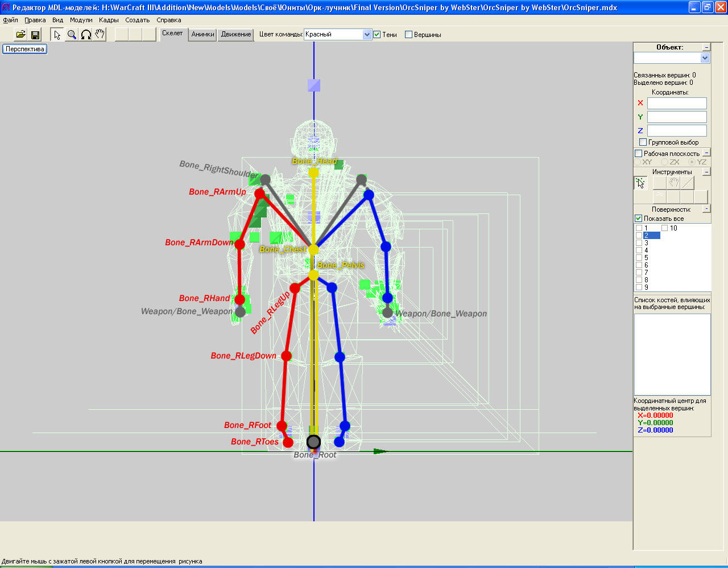
Task: Switch to the Движение tab
Action: pos(236,34)
